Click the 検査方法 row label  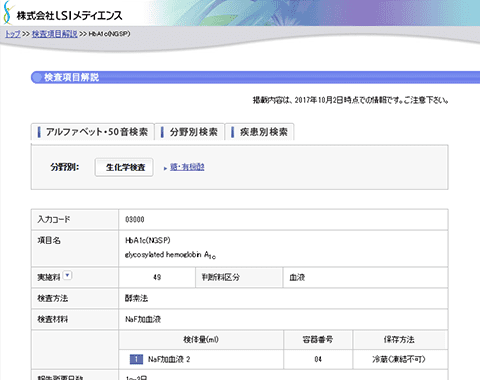pos(75,298)
